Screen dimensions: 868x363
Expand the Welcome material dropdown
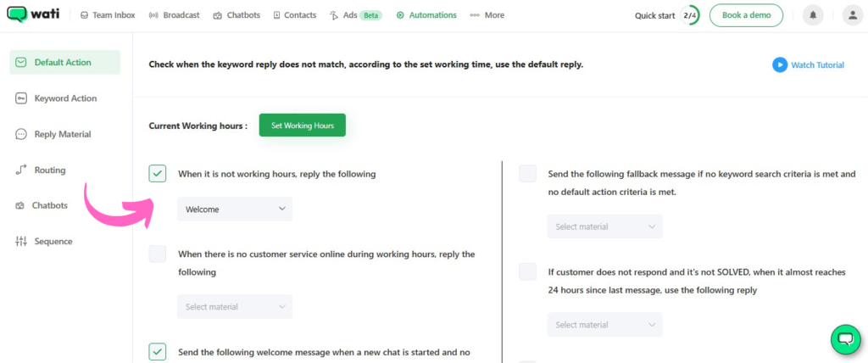coord(235,209)
